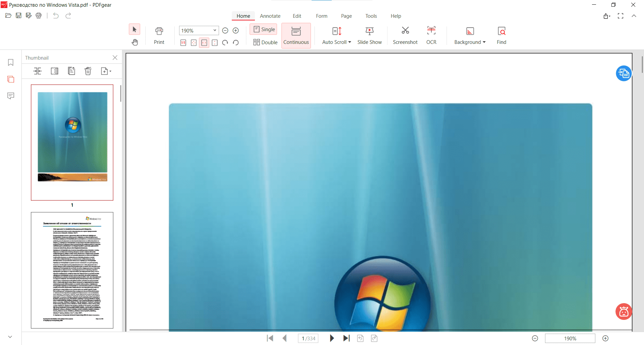Open the Help tab
Viewport: 644px width, 345px height.
pyautogui.click(x=396, y=16)
